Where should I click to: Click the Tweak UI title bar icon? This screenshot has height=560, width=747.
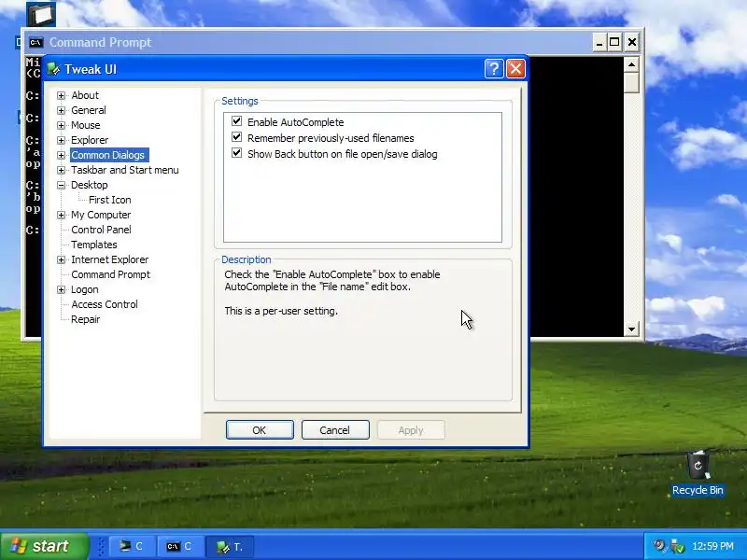(x=53, y=69)
